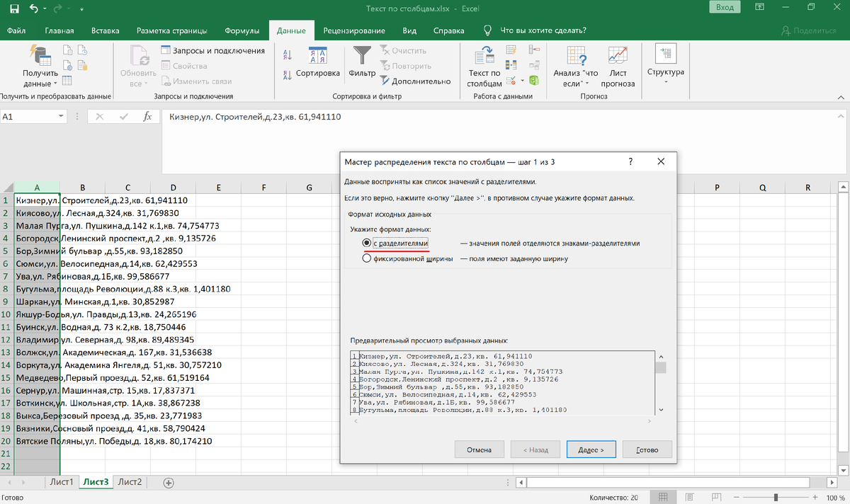The height and width of the screenshot is (504, 850).
Task: Open the Data Validation dropdown arrow
Action: [x=521, y=81]
